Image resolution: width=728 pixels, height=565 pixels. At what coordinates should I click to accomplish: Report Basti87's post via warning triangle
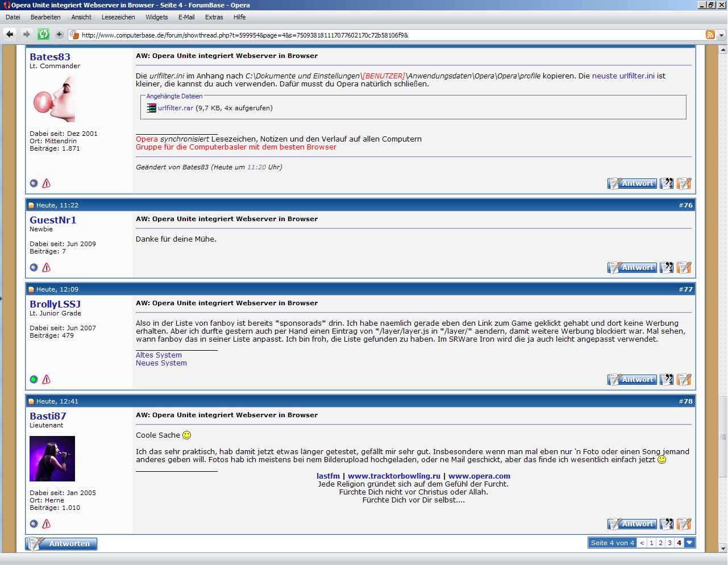click(47, 524)
